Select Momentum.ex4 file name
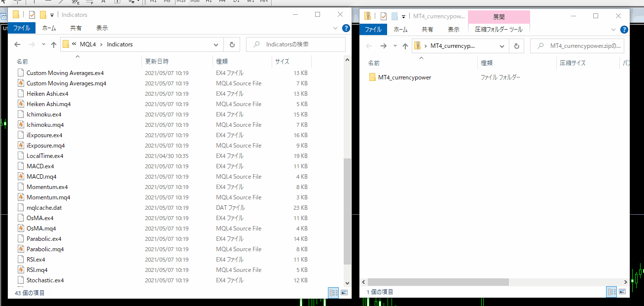Image resolution: width=644 pixels, height=306 pixels. 47,187
